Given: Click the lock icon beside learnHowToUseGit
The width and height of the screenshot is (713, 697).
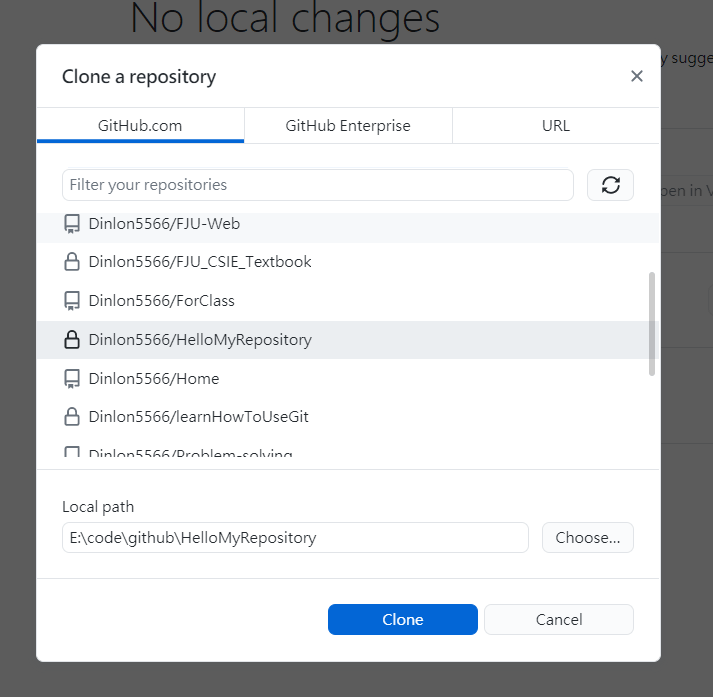Looking at the screenshot, I should coord(72,416).
